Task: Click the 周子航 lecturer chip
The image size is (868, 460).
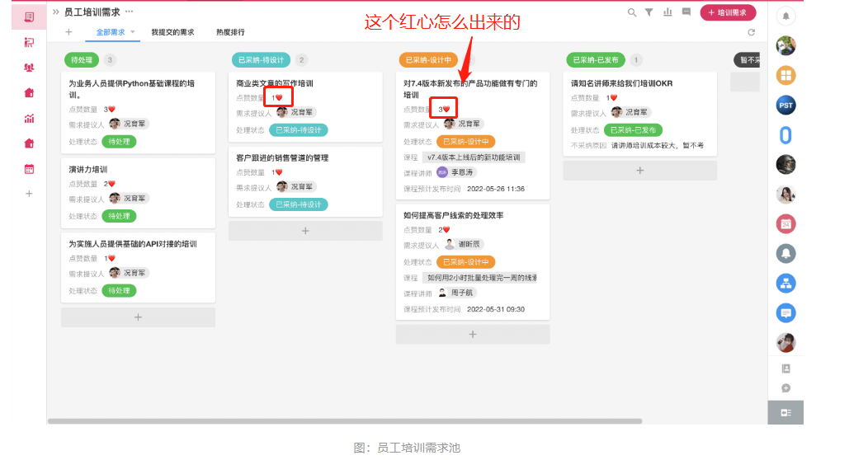Action: (457, 293)
